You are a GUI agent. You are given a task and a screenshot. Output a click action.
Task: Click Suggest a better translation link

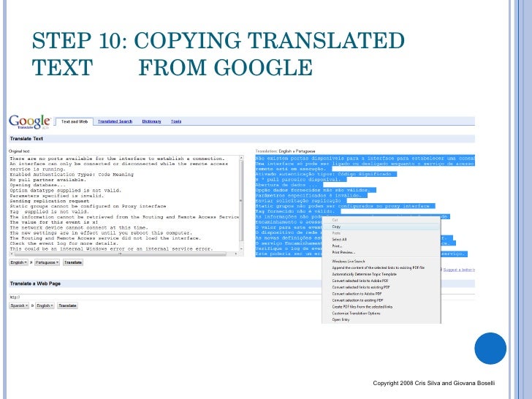459,270
